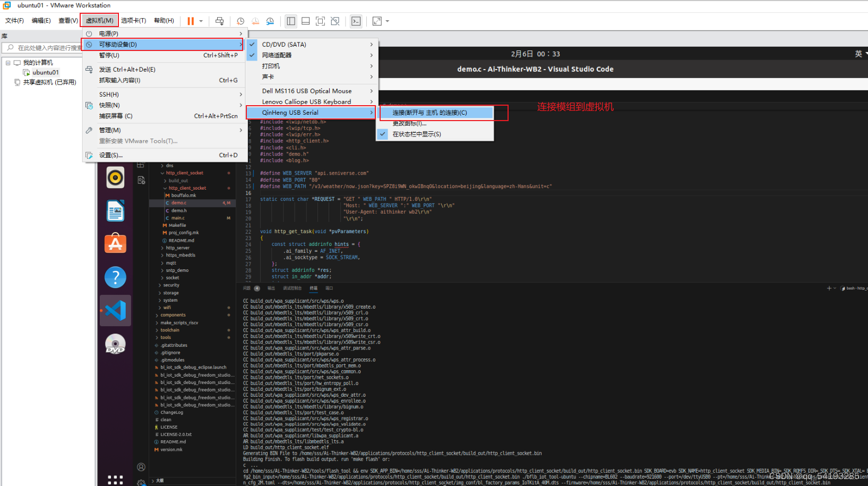Click the search magnifier icon in library
This screenshot has height=486, width=868.
click(x=10, y=48)
